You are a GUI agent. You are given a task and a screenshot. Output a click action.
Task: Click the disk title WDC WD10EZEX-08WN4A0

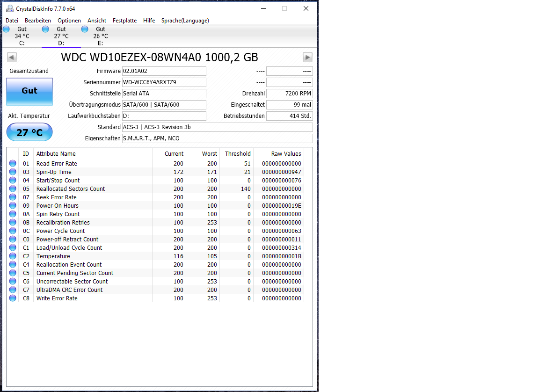click(x=160, y=58)
